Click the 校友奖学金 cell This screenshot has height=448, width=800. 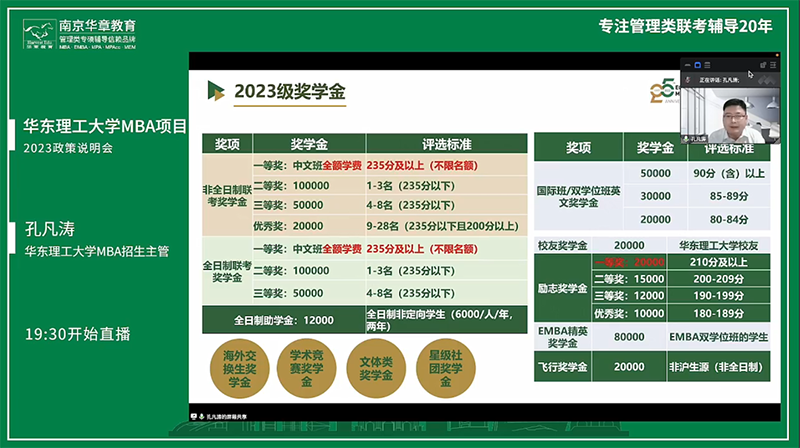coord(563,245)
